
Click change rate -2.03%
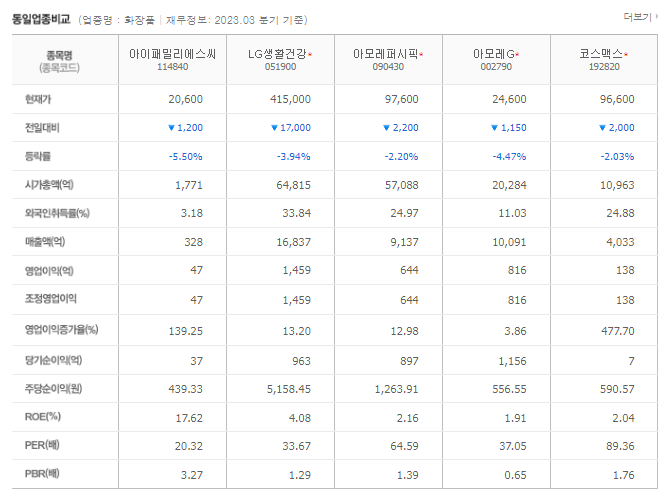(x=617, y=157)
